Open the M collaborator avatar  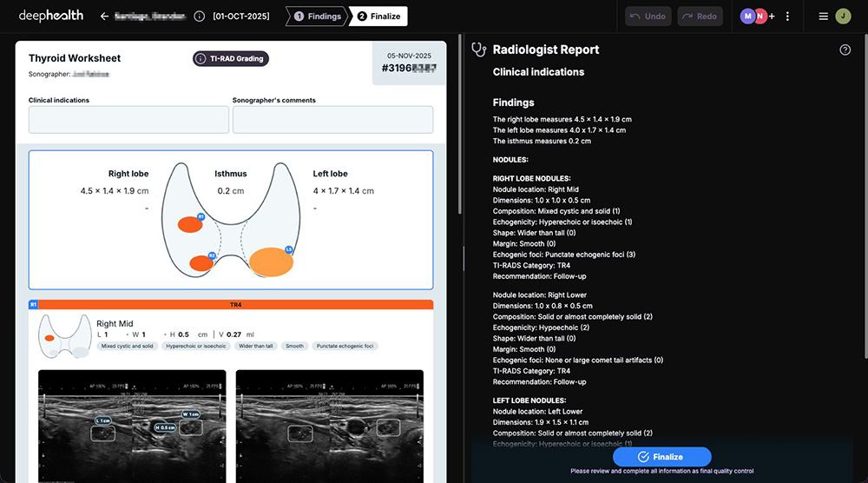click(x=747, y=16)
